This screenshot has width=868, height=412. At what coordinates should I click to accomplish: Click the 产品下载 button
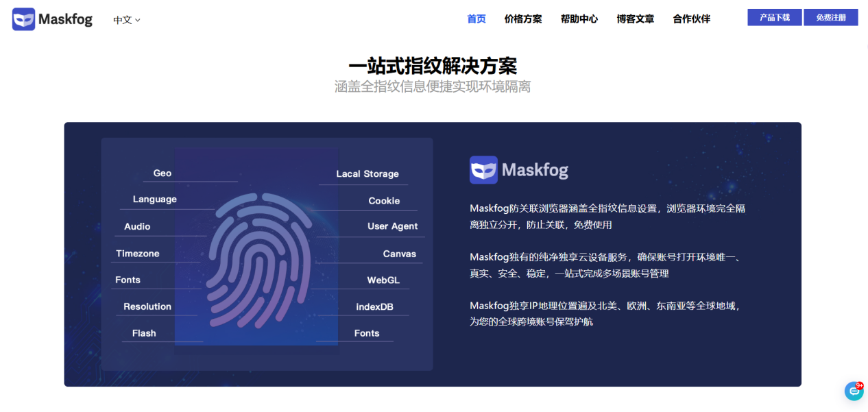pyautogui.click(x=775, y=17)
